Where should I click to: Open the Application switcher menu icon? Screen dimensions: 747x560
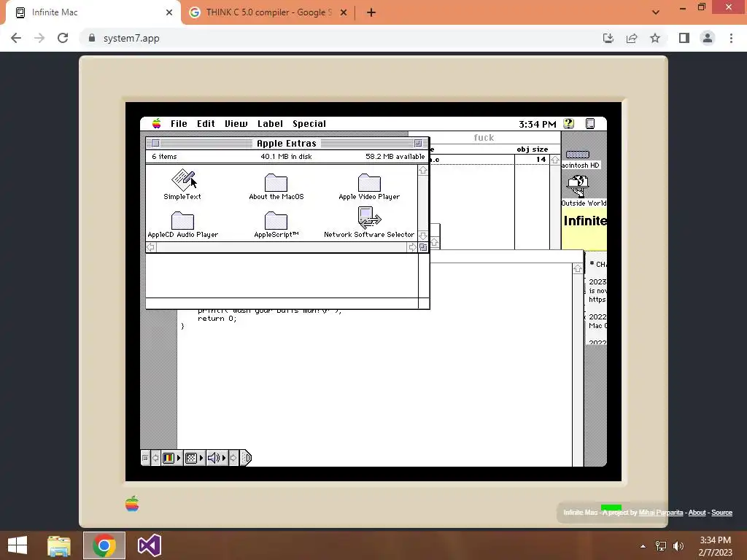[x=589, y=124]
